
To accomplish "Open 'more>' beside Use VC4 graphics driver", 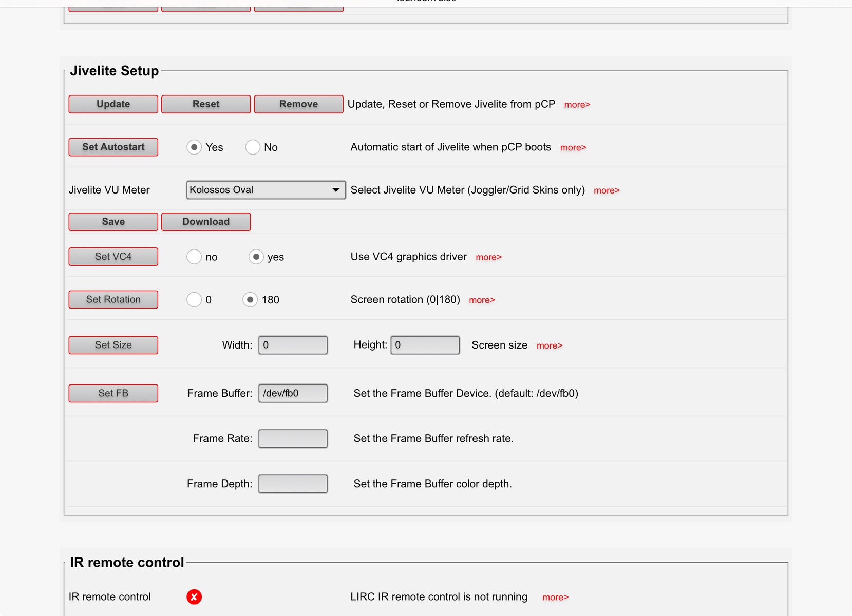I will pyautogui.click(x=488, y=257).
